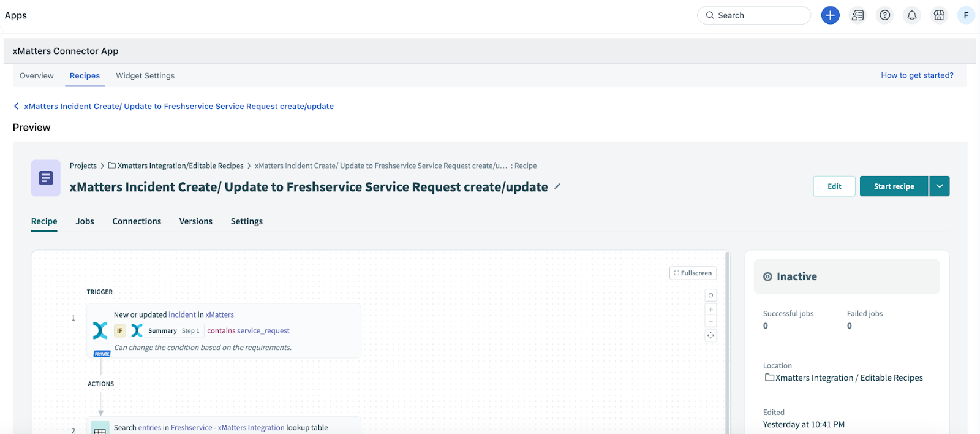This screenshot has height=434, width=980.
Task: Click the fit-to-view icon on canvas
Action: click(x=710, y=335)
